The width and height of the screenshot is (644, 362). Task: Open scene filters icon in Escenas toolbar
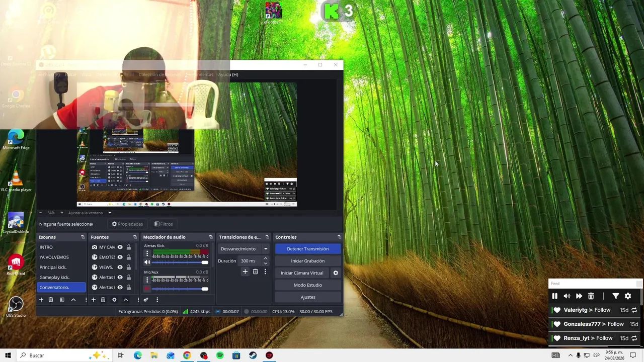[x=62, y=300]
